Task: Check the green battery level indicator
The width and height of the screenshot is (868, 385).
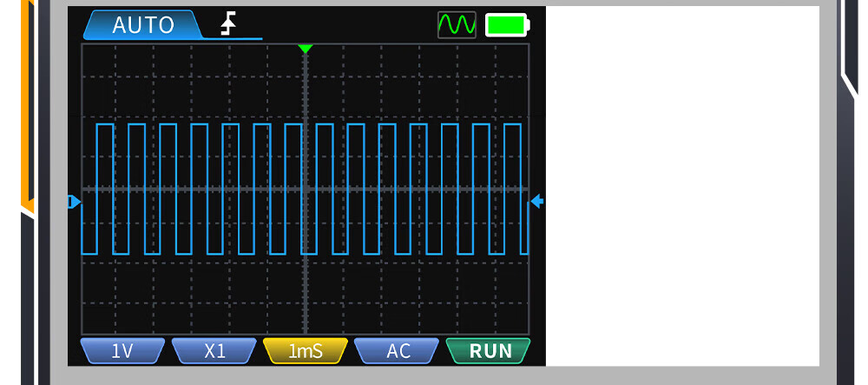Action: [x=508, y=25]
